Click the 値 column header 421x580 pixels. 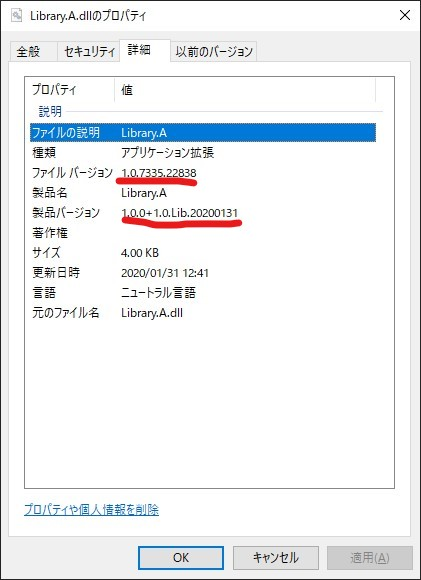(245, 90)
